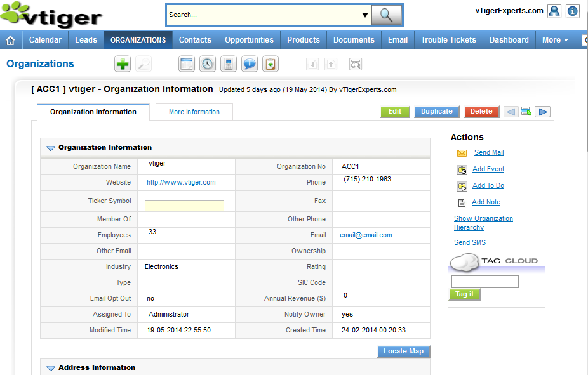This screenshot has width=588, height=375.
Task: Click the greyed-out search organizations icon
Action: 144,64
